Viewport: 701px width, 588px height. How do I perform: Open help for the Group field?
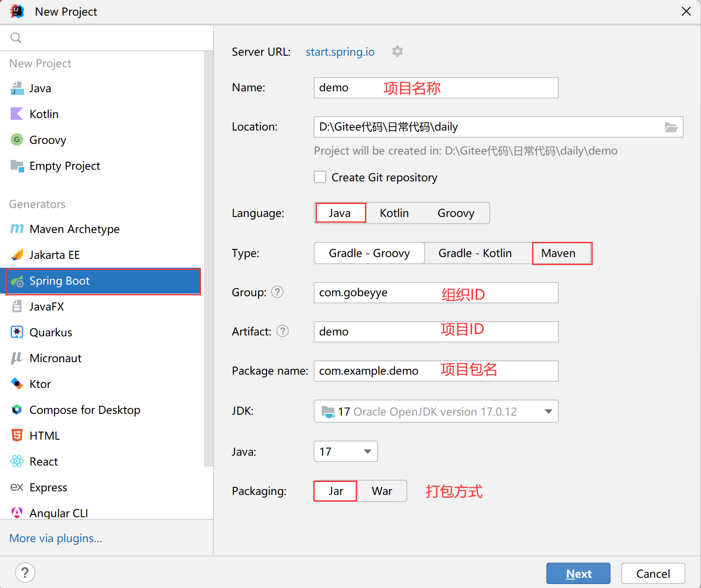click(277, 292)
